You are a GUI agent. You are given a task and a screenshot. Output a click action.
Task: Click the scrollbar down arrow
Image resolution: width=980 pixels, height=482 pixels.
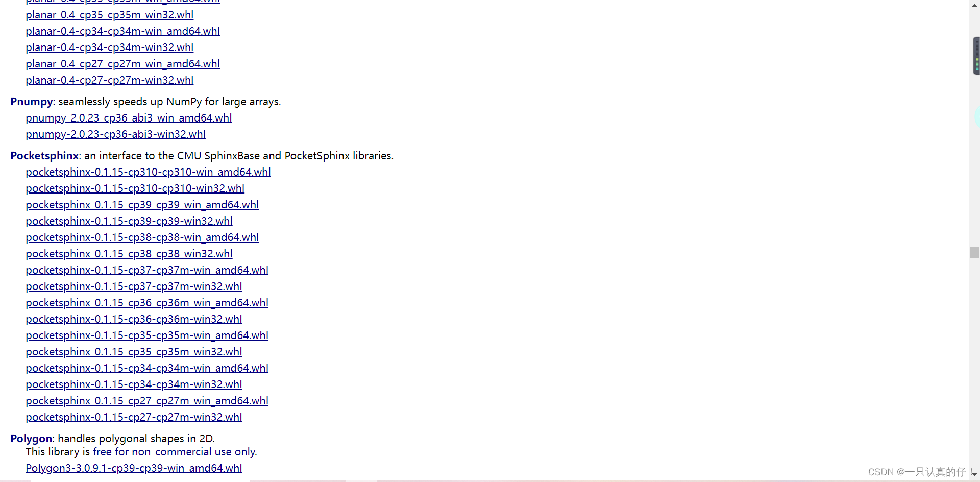[x=974, y=474]
